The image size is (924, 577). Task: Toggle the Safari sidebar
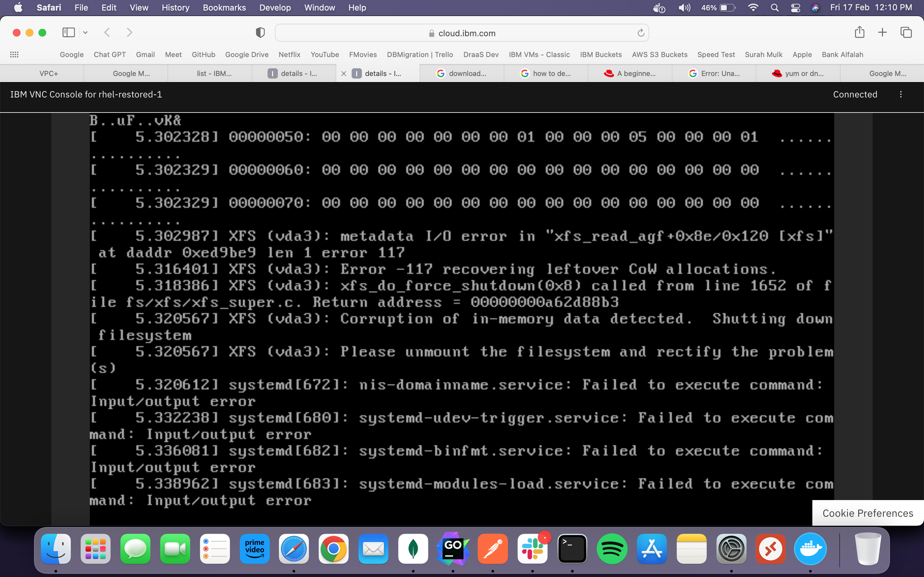point(68,32)
